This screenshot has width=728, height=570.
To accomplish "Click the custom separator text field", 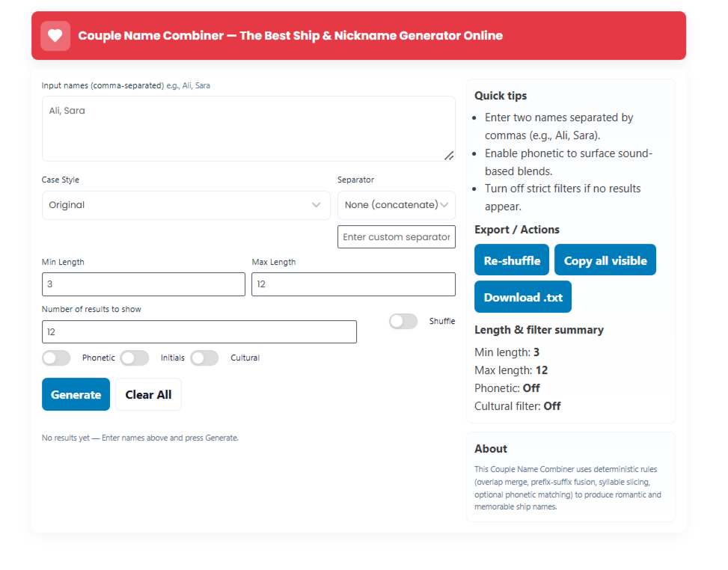I will (397, 236).
